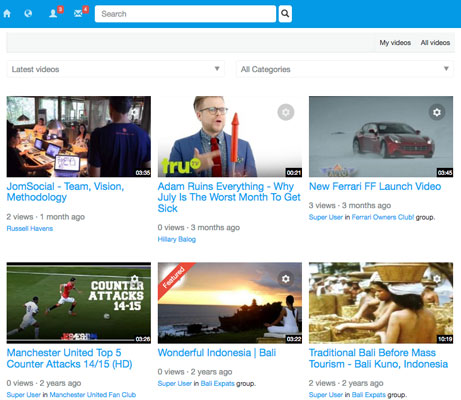Expand the Latest videos sort dropdown
Viewport: 461px width, 400px height.
116,69
